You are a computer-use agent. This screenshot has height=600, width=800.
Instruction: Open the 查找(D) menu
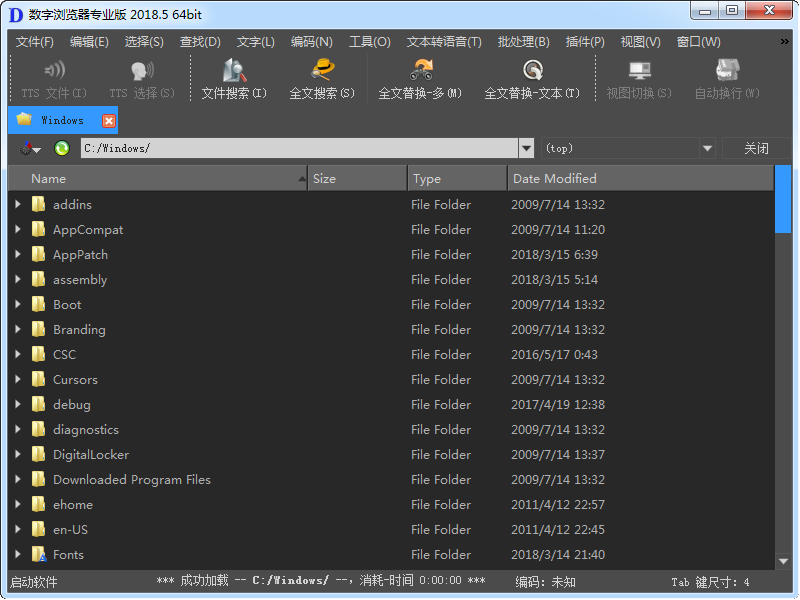click(x=200, y=42)
